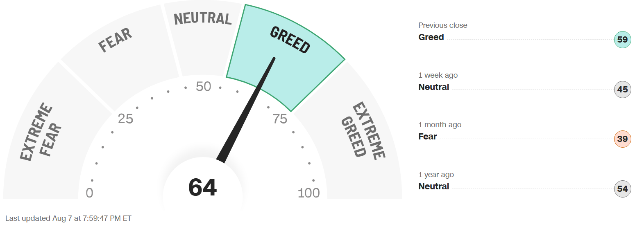Click the gray 45 one week ago badge
Image resolution: width=644 pixels, height=229 pixels.
click(622, 90)
